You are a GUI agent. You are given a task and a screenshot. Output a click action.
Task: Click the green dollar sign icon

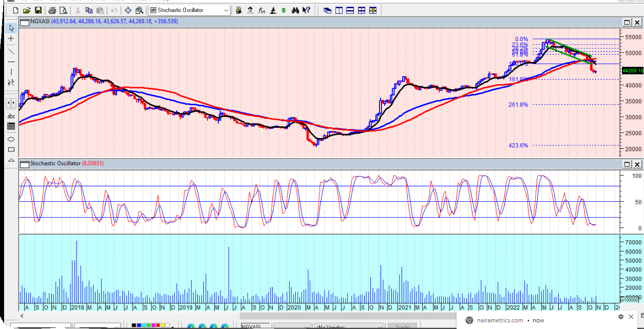coord(283,10)
